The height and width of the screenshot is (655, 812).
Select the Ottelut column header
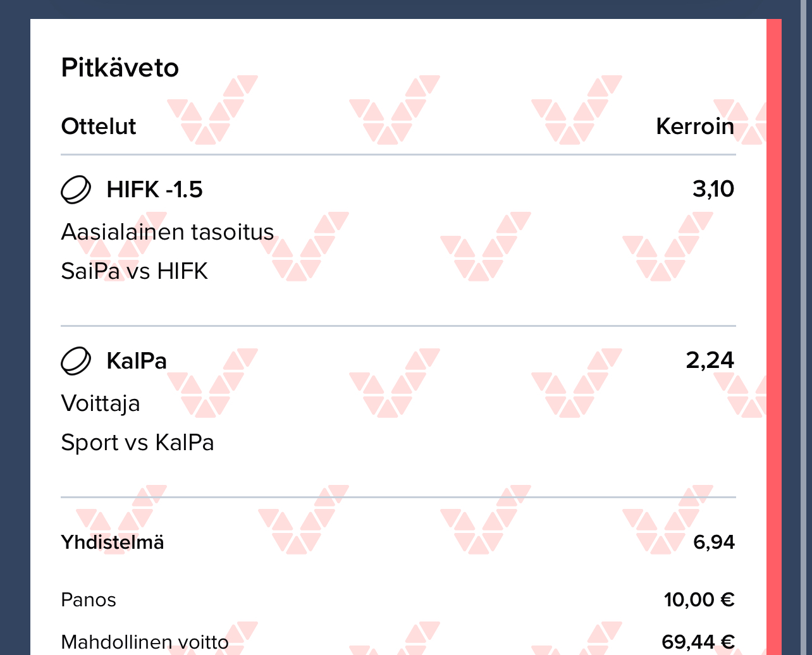(x=99, y=126)
